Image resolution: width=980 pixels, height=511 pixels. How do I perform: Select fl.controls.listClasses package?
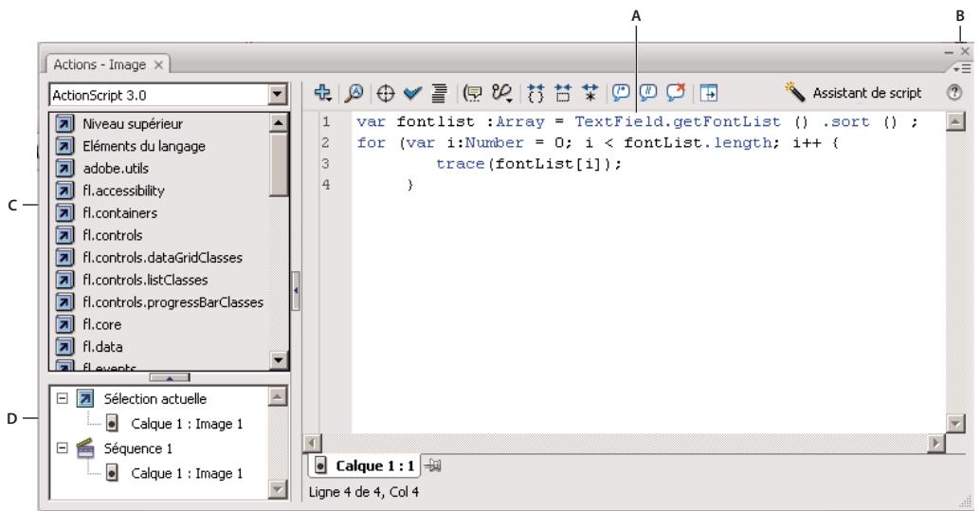click(x=145, y=280)
